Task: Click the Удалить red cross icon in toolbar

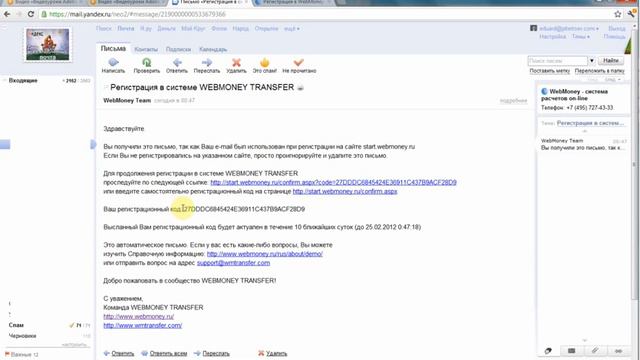Action: (x=236, y=62)
